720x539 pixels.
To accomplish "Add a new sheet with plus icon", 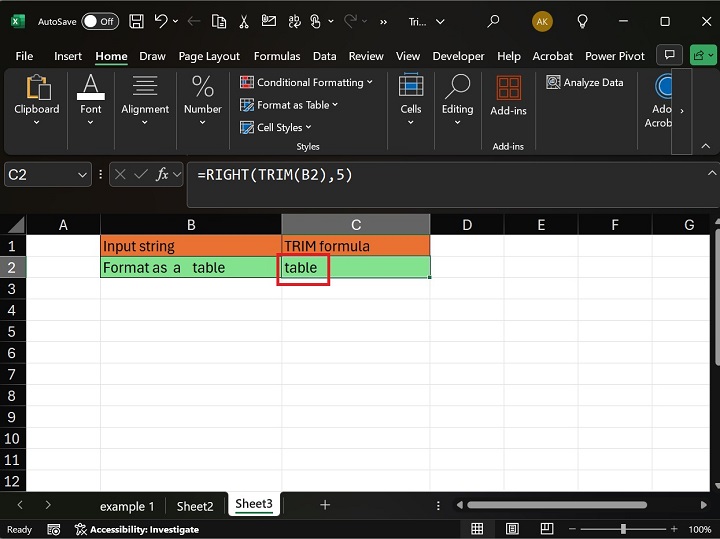I will pyautogui.click(x=325, y=505).
